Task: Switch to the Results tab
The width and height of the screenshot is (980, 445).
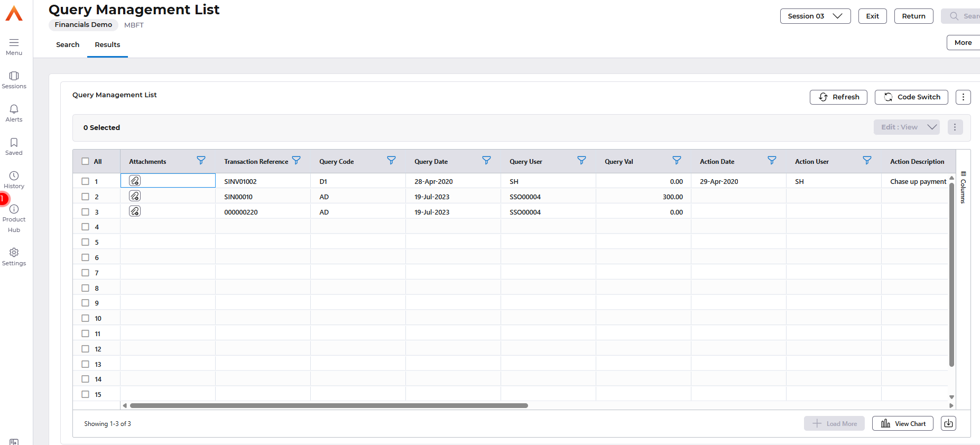Action: pyautogui.click(x=107, y=45)
